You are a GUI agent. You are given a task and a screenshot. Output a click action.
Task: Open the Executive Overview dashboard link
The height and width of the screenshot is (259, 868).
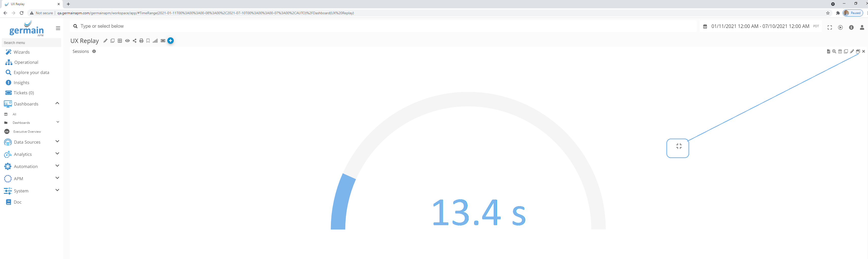[x=27, y=131]
